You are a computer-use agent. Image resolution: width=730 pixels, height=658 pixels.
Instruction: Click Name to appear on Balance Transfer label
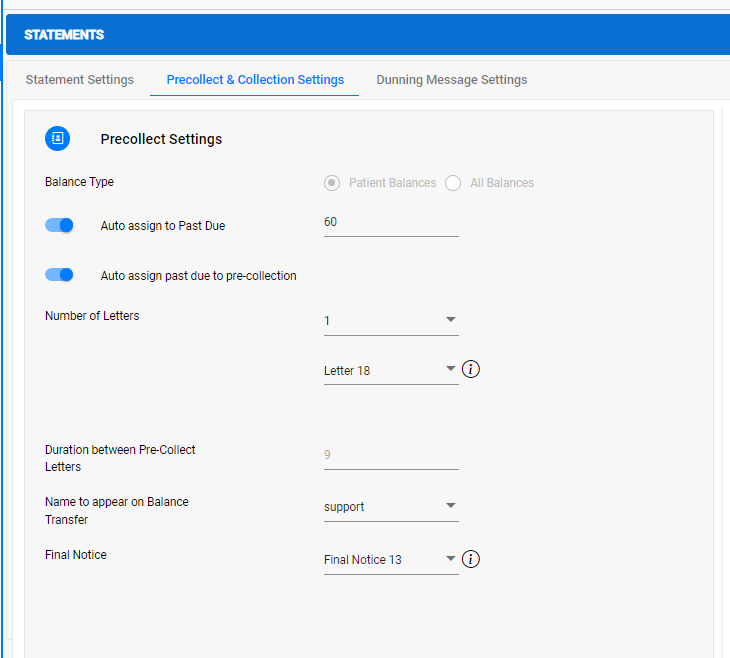click(x=117, y=510)
